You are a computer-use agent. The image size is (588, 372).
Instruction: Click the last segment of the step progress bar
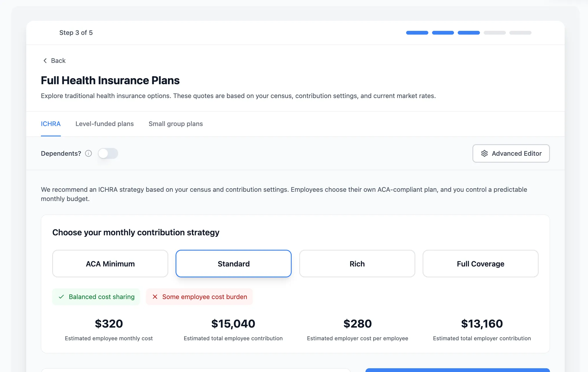coord(520,33)
